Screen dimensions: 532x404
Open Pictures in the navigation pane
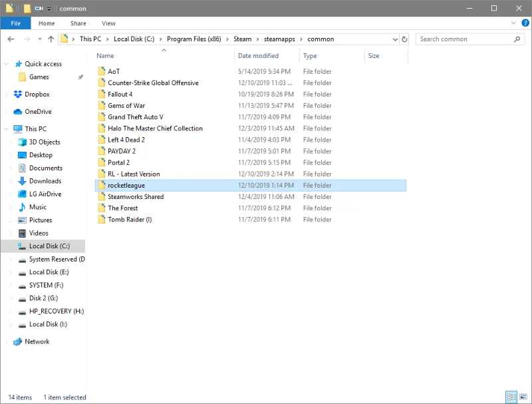pos(41,220)
